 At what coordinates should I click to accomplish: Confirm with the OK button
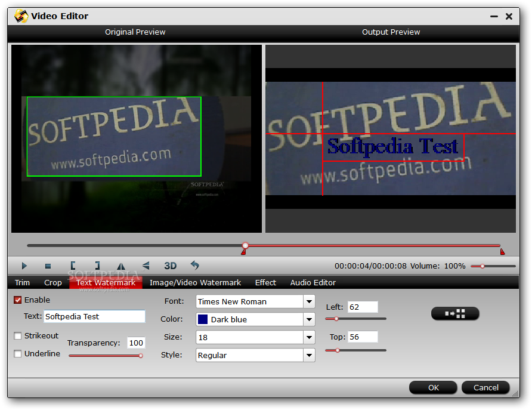(x=433, y=387)
